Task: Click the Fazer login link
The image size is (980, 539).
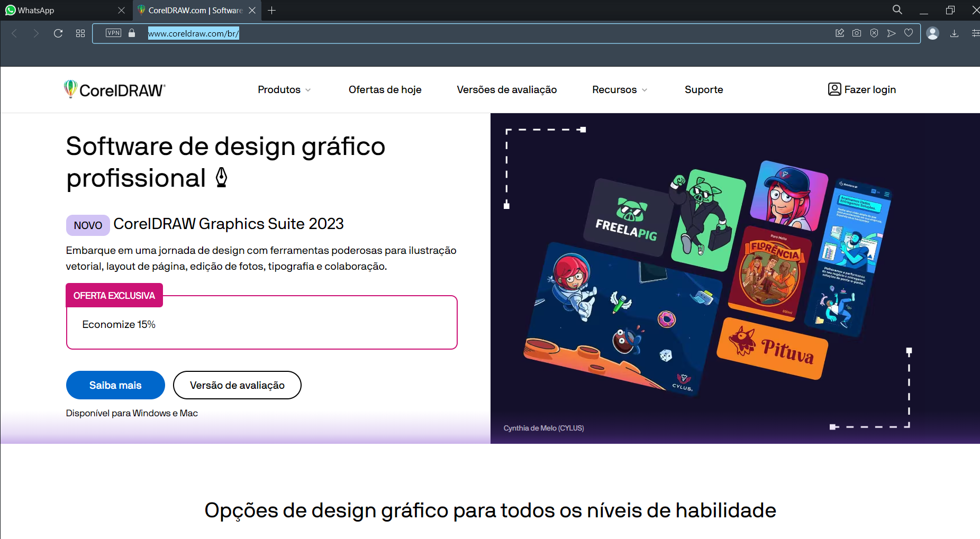Action: coord(862,89)
